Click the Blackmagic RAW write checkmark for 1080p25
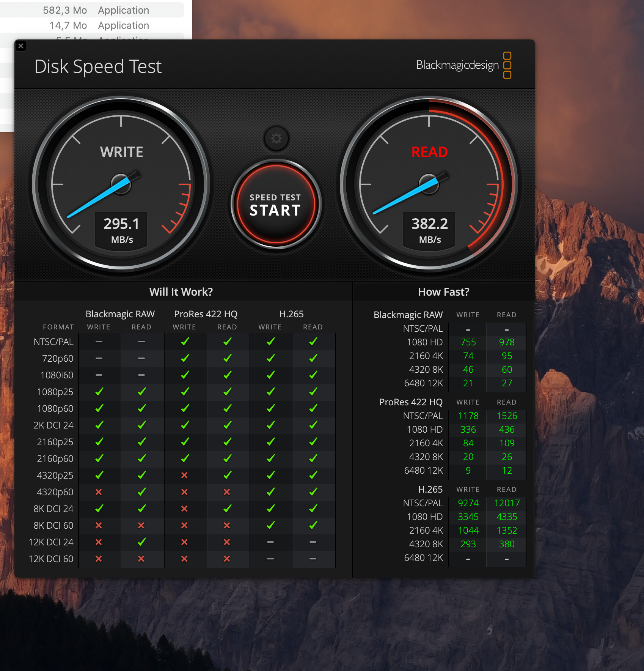Screen dimensions: 644x671 point(99,392)
